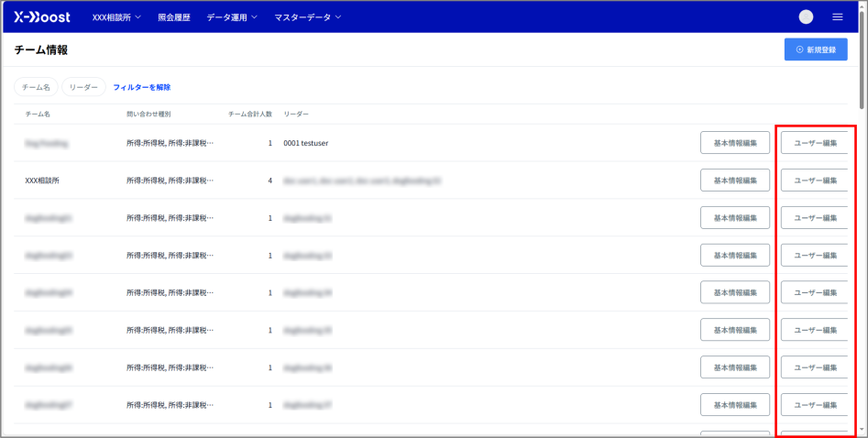Select the リーダー column header
Viewport: 868px width, 438px height.
click(x=296, y=114)
